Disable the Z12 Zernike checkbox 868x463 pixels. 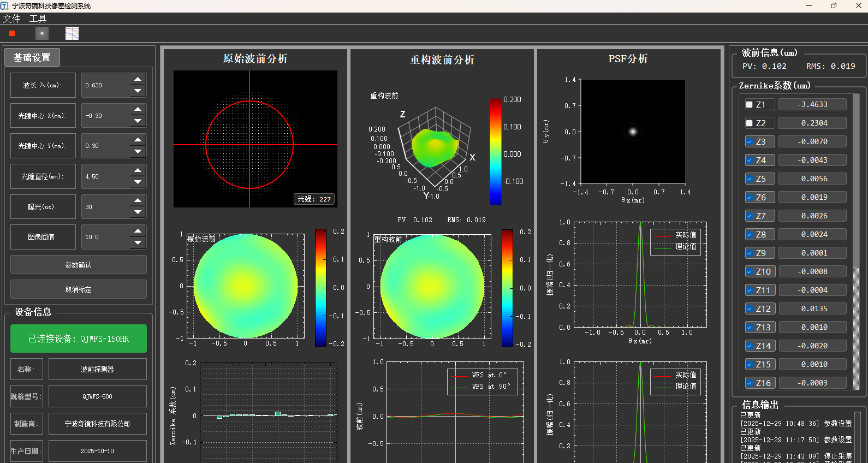(x=750, y=308)
